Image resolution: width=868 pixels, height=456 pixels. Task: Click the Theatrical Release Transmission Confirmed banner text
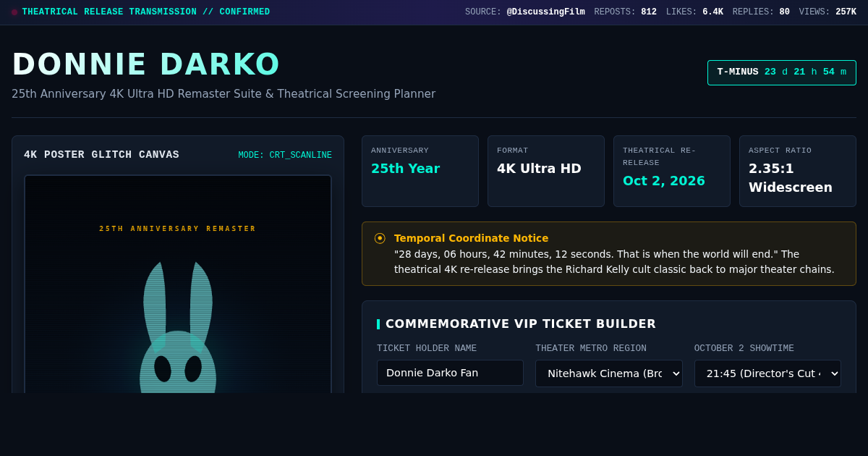(x=146, y=12)
